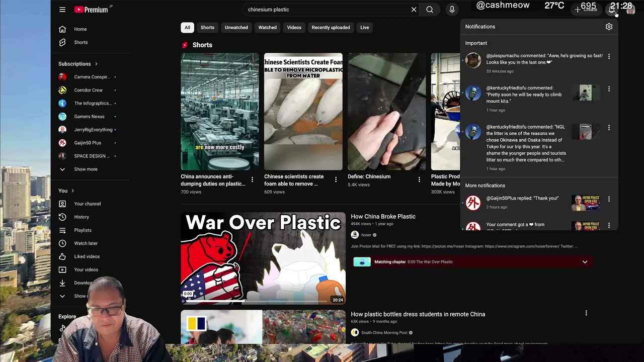Click the search magnifier button
Image resolution: width=644 pixels, height=362 pixels.
tap(430, 10)
